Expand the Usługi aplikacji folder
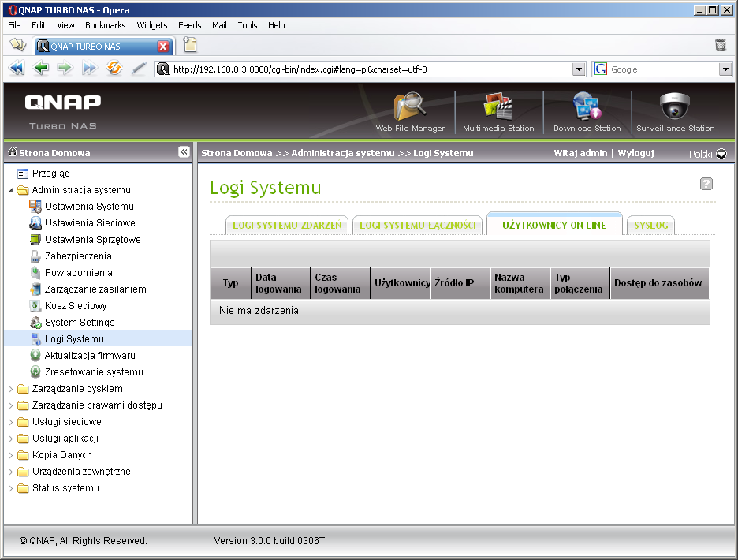Screen dimensions: 738x560 [11, 439]
